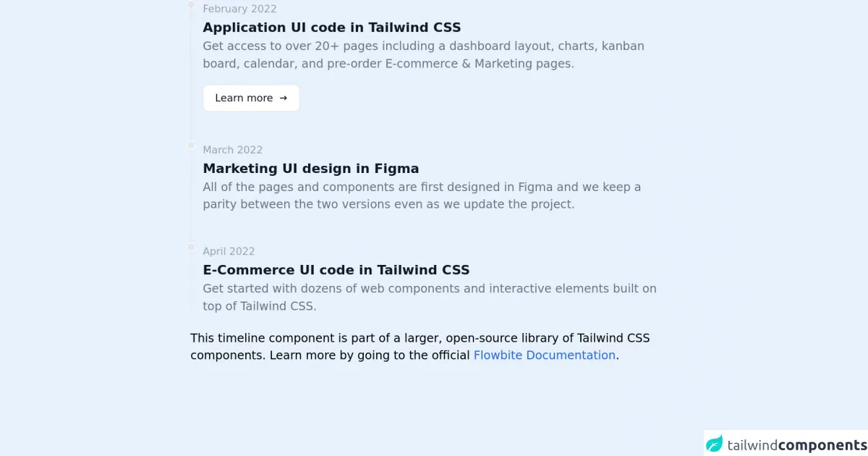Click the April 2022 date label

point(229,251)
